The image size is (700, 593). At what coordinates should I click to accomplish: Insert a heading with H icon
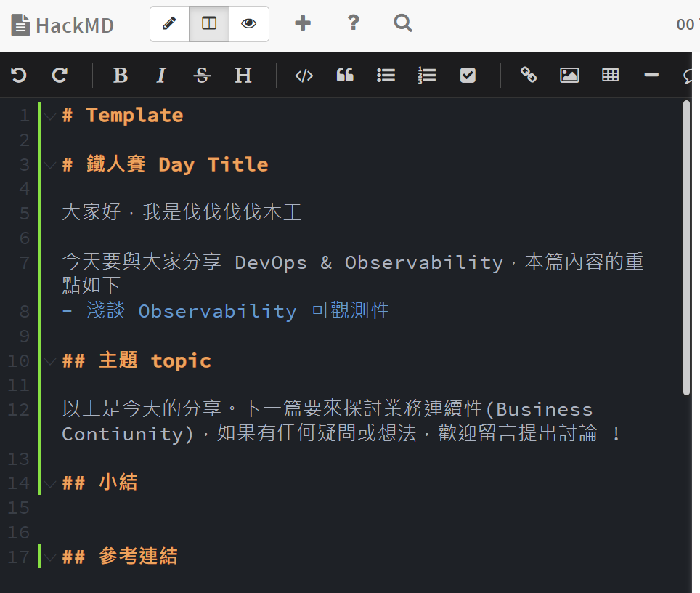(243, 75)
